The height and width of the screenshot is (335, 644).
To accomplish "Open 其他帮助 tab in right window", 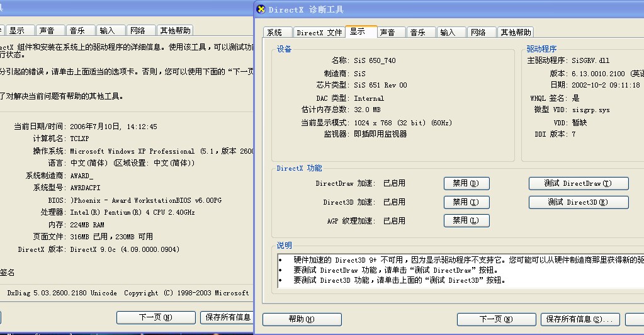I will click(x=516, y=33).
